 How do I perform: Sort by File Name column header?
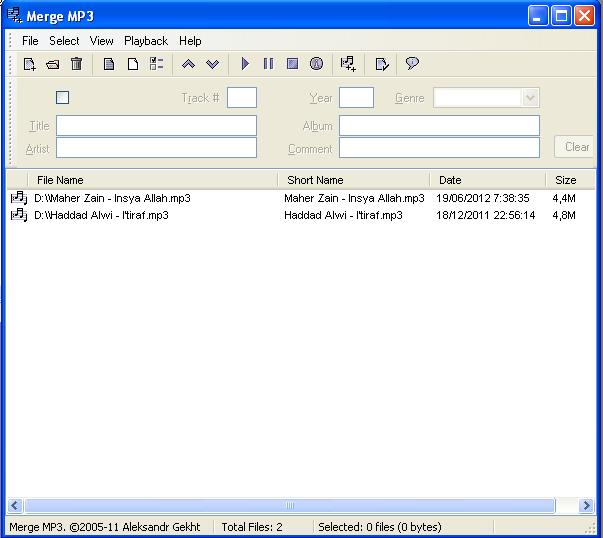tap(153, 180)
